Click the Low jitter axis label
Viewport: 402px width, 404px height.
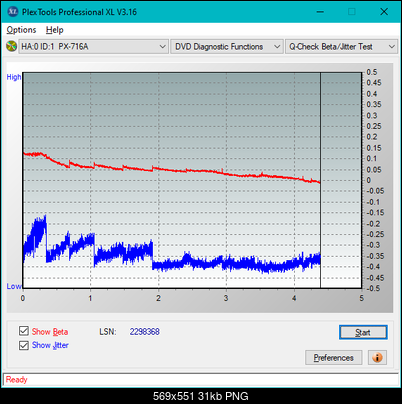coord(14,286)
